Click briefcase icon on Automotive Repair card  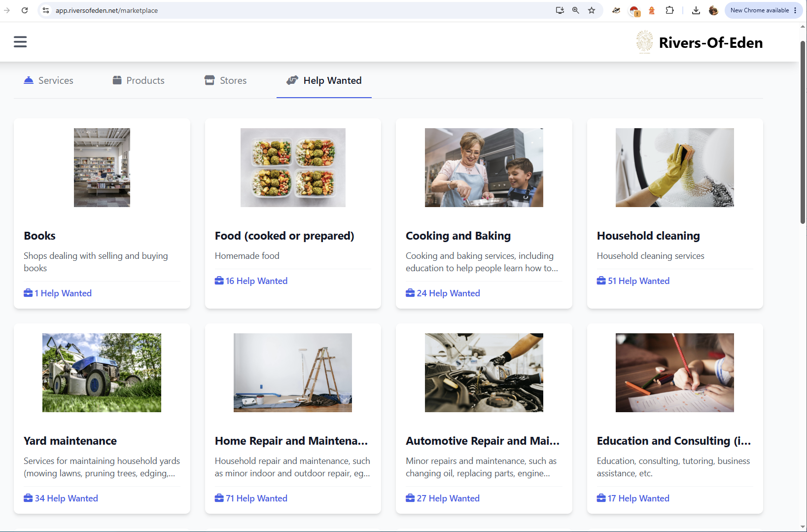click(x=410, y=498)
